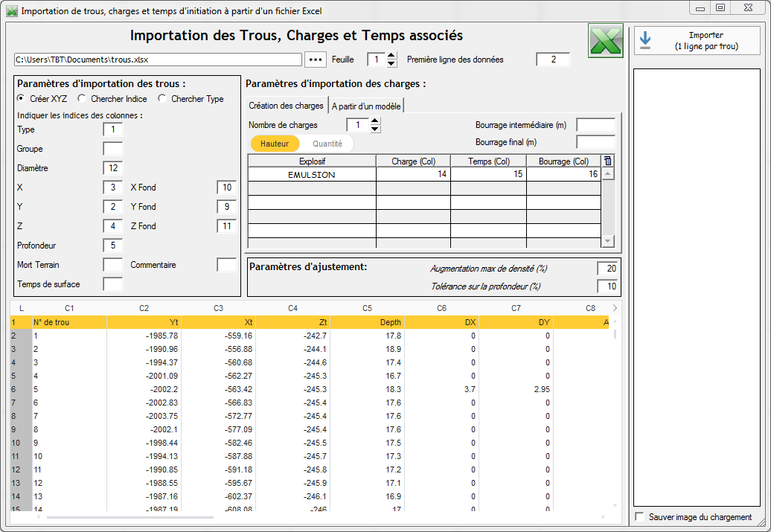Click the Yt cell -1985.78
771x532 pixels.
[144, 336]
